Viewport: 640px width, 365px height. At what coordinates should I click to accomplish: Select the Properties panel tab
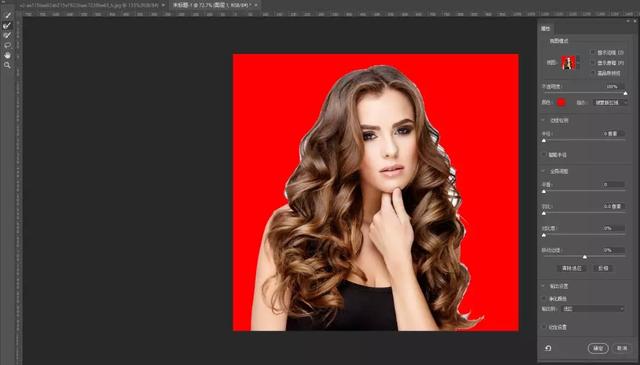pos(546,29)
